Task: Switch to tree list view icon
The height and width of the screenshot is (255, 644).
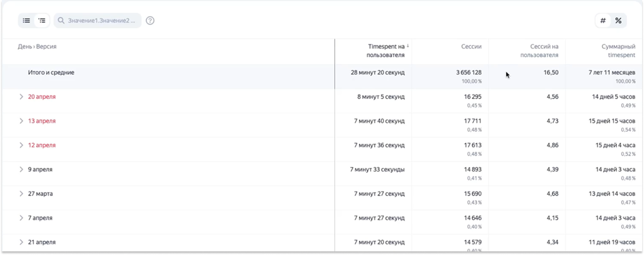Action: click(42, 21)
